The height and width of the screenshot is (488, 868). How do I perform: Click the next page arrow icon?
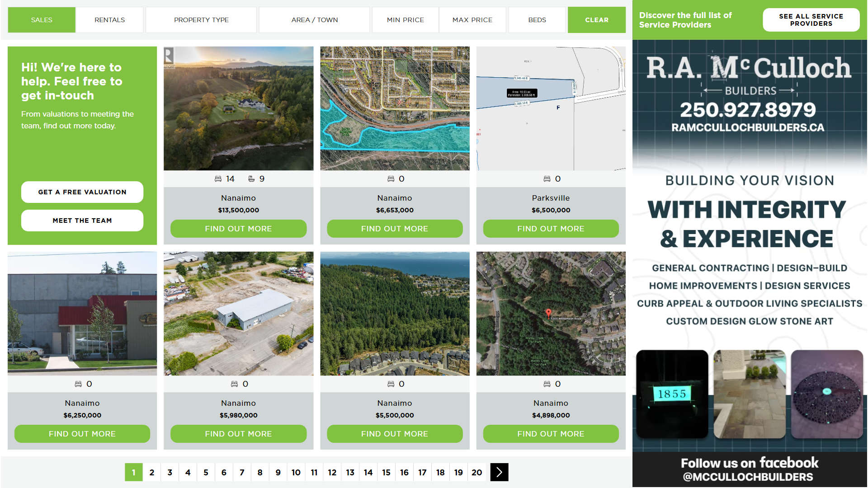[x=499, y=472]
